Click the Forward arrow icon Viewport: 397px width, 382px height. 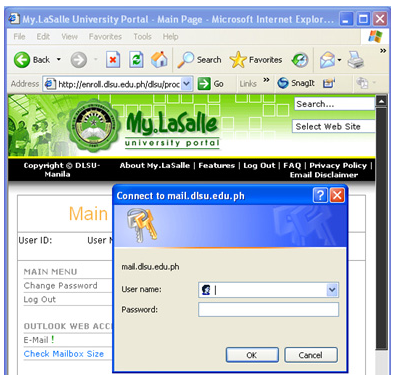[79, 60]
